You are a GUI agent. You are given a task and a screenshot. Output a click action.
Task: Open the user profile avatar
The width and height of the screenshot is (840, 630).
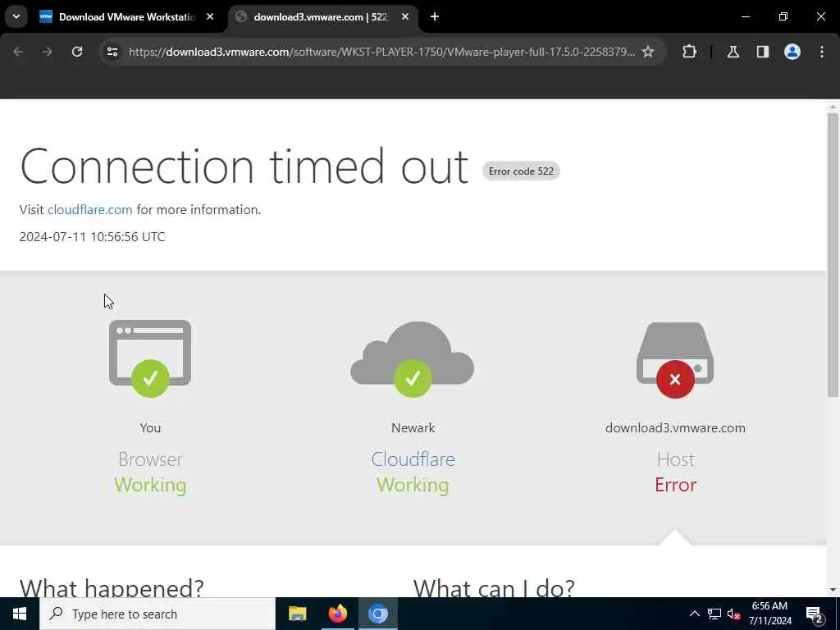792,52
